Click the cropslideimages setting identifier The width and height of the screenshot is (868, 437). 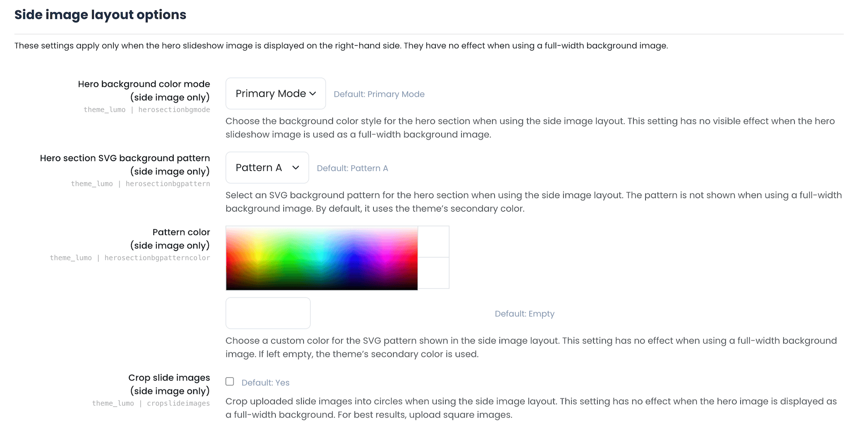point(178,404)
